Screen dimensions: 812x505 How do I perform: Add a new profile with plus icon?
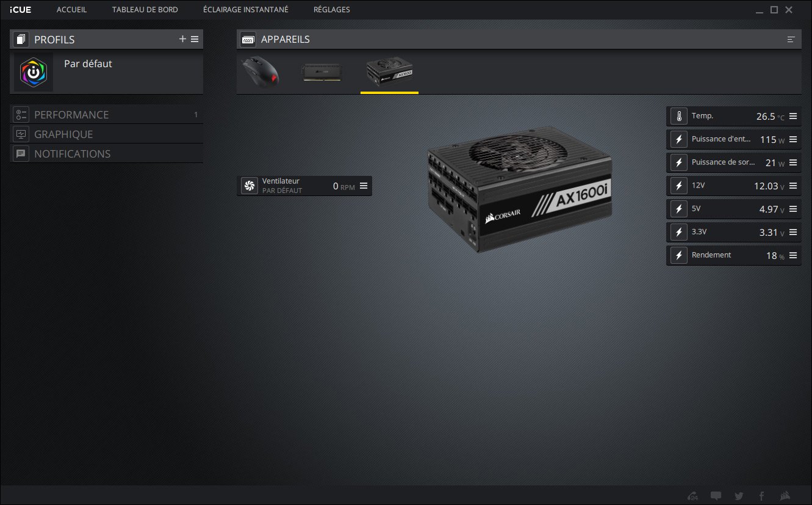(x=182, y=39)
